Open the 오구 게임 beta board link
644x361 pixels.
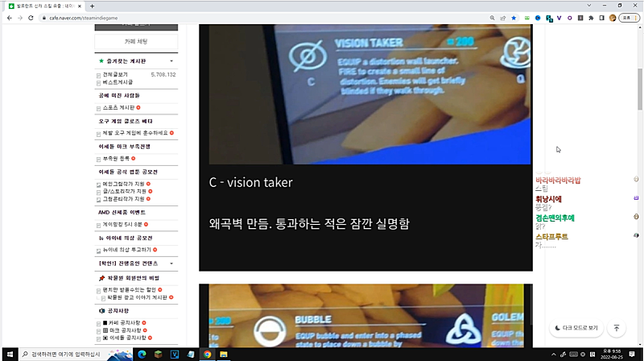pos(135,133)
